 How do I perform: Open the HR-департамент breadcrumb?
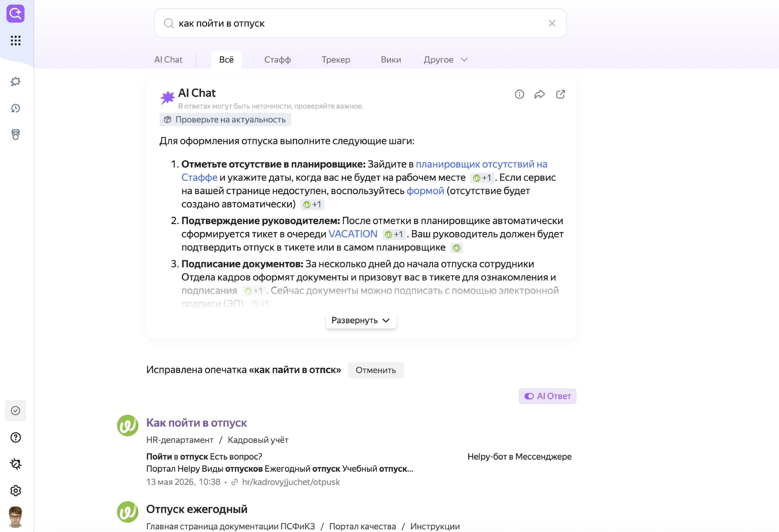click(x=180, y=440)
